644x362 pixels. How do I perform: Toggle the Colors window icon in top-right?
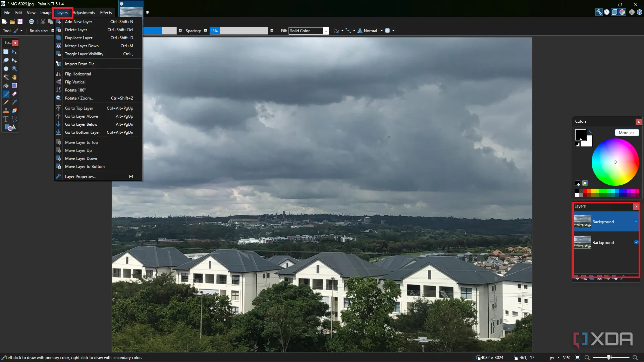[622, 12]
